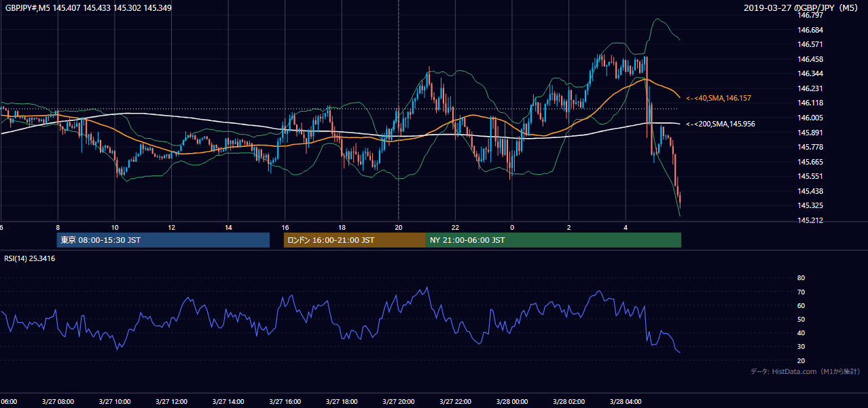
Task: Click RSI axis level 80
Action: [801, 278]
